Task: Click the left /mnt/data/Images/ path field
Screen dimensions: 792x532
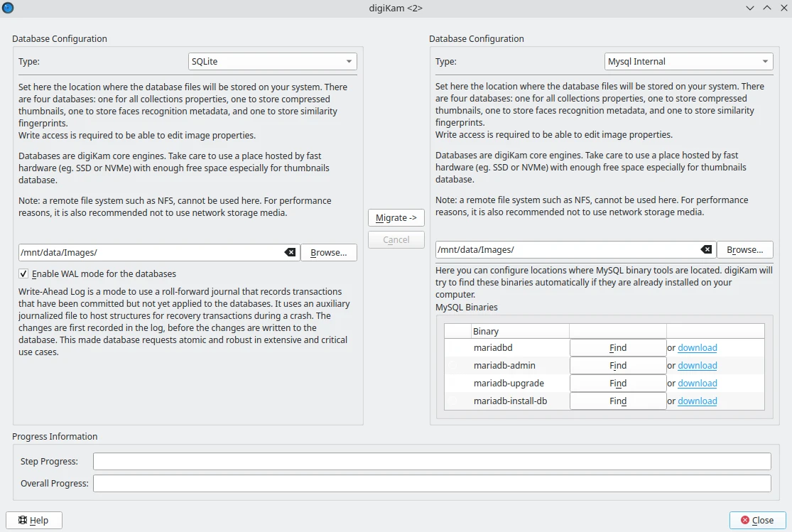Action: pyautogui.click(x=149, y=252)
